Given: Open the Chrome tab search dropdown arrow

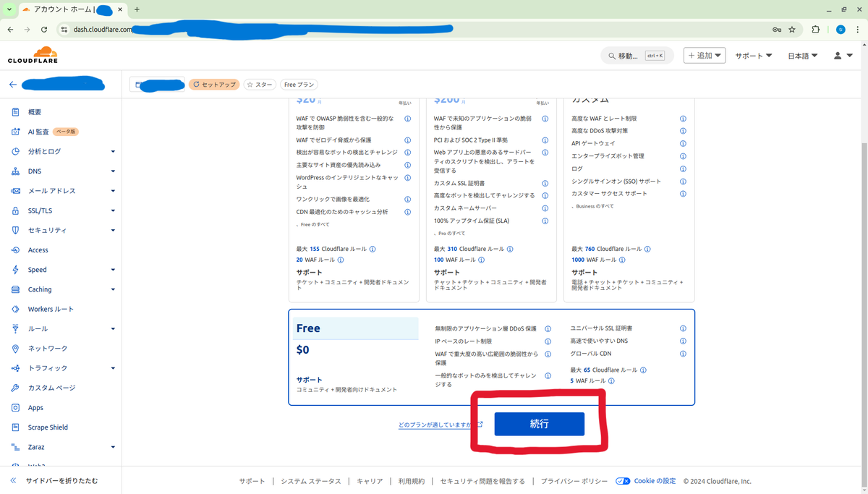Looking at the screenshot, I should (x=9, y=9).
